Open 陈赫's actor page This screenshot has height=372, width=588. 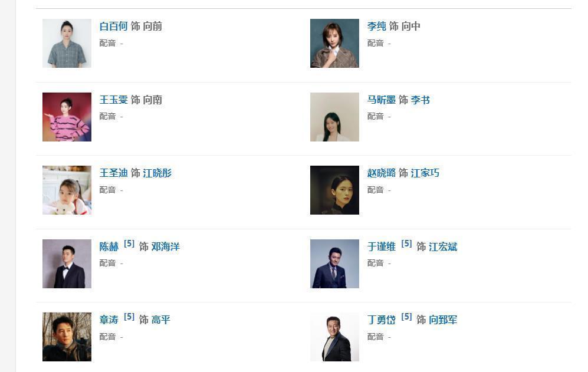click(x=109, y=247)
